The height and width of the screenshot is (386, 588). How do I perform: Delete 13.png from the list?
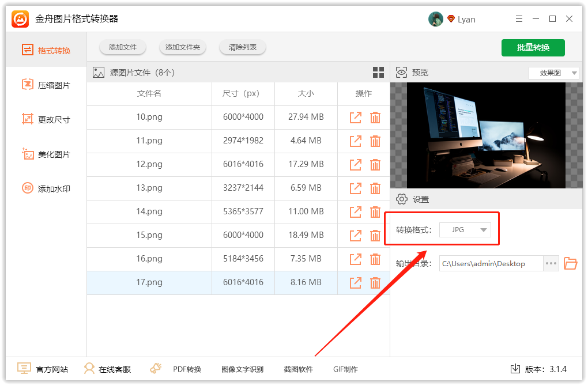[x=375, y=188]
